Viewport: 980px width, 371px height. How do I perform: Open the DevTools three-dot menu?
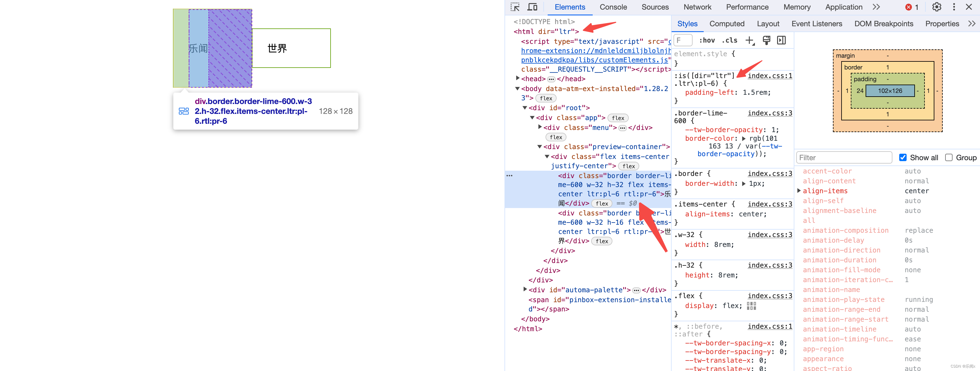[954, 7]
